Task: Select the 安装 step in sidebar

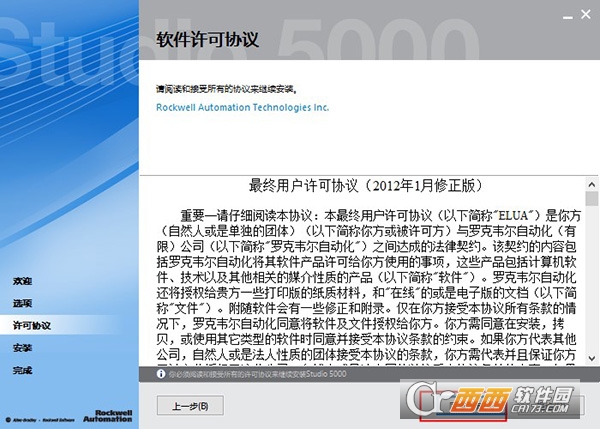Action: [x=22, y=348]
